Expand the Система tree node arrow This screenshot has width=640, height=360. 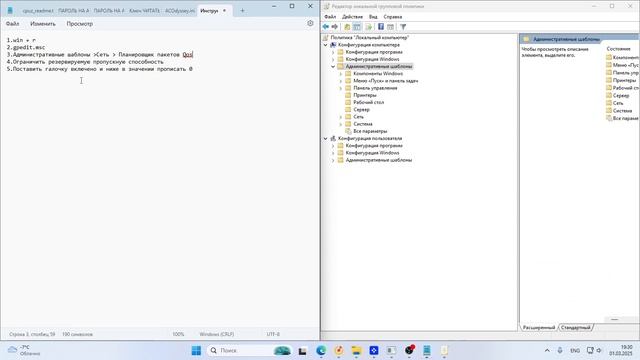[x=341, y=124]
